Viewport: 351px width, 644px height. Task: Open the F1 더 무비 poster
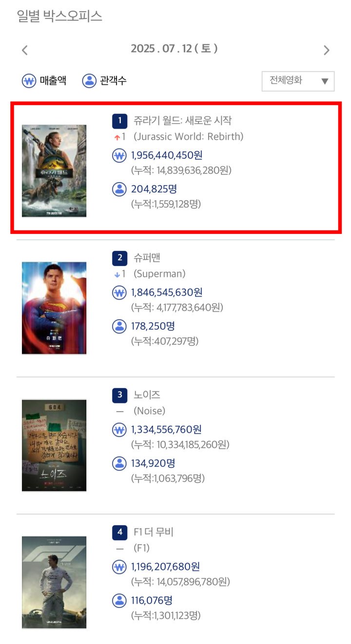coord(54,583)
